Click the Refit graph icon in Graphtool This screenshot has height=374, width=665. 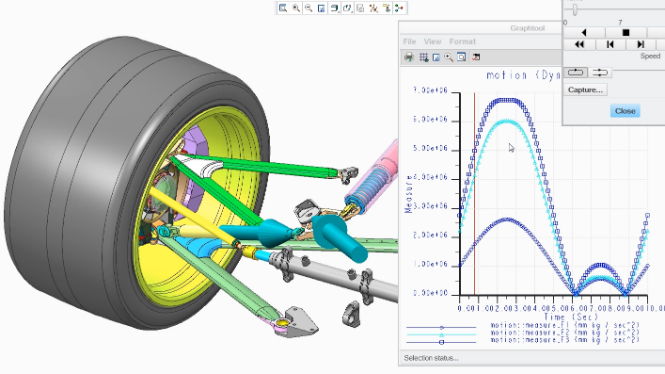tap(461, 57)
